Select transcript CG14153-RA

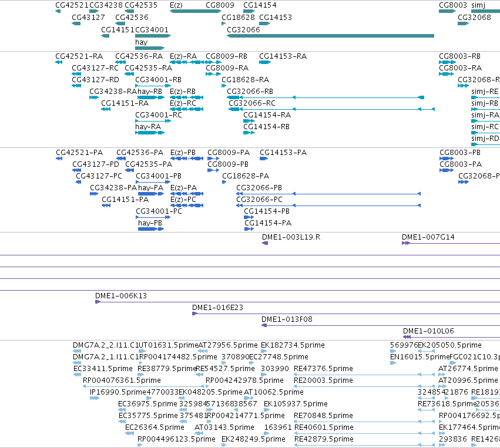click(x=264, y=62)
